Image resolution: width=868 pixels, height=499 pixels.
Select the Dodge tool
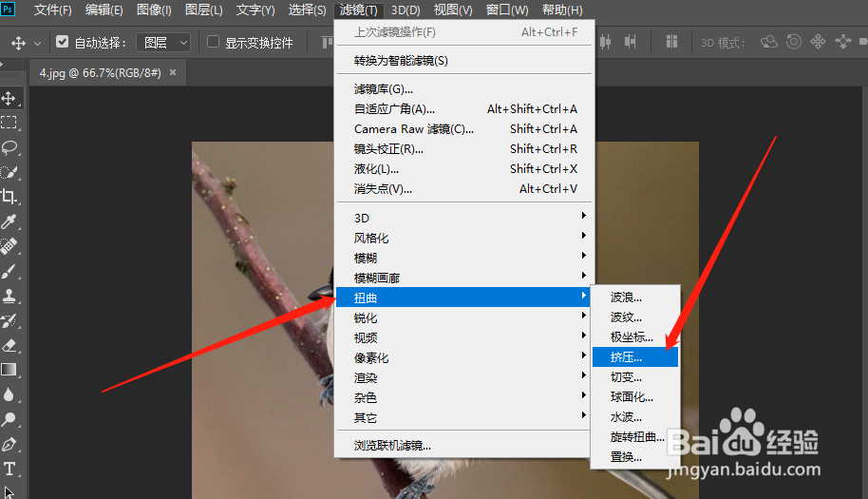[x=9, y=420]
